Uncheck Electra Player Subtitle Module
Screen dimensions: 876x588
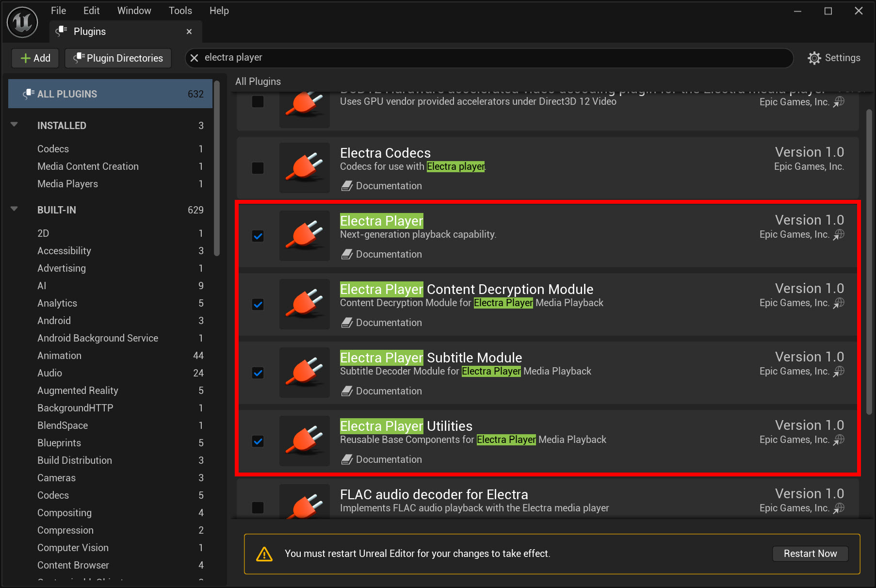point(258,373)
